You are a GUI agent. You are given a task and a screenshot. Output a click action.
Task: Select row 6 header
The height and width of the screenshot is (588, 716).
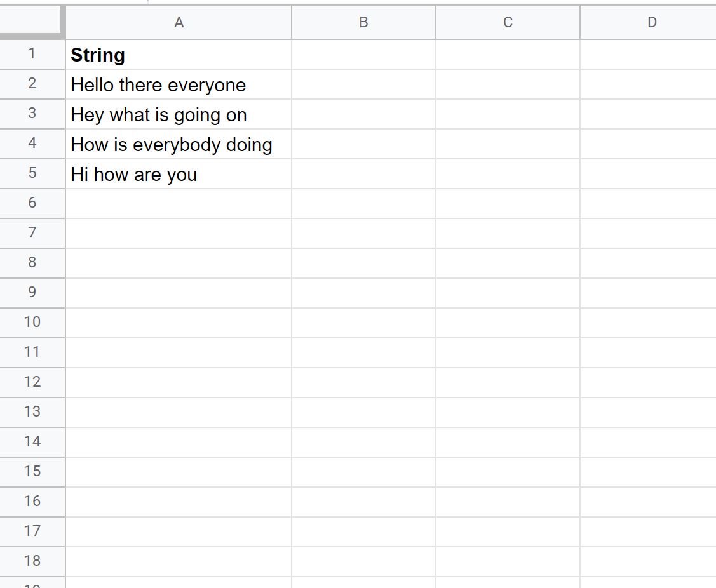(32, 204)
